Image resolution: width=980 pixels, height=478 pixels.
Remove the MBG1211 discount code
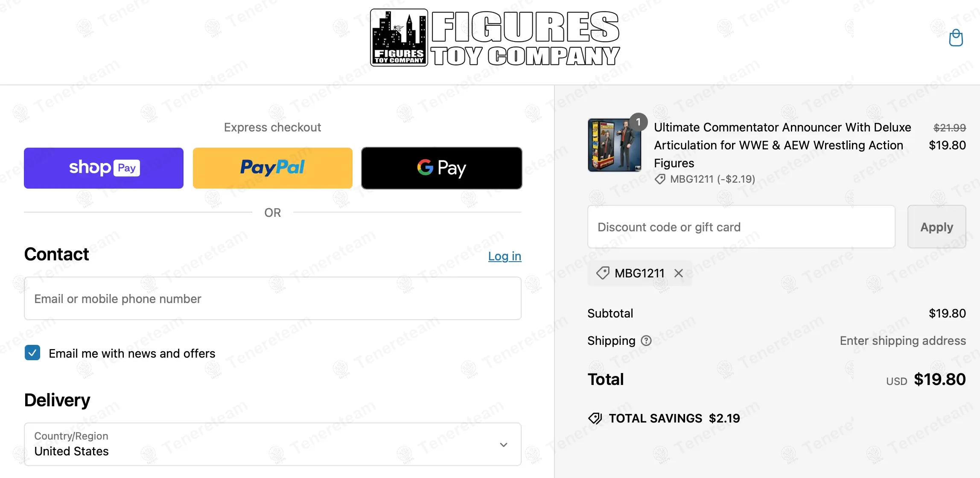coord(678,273)
